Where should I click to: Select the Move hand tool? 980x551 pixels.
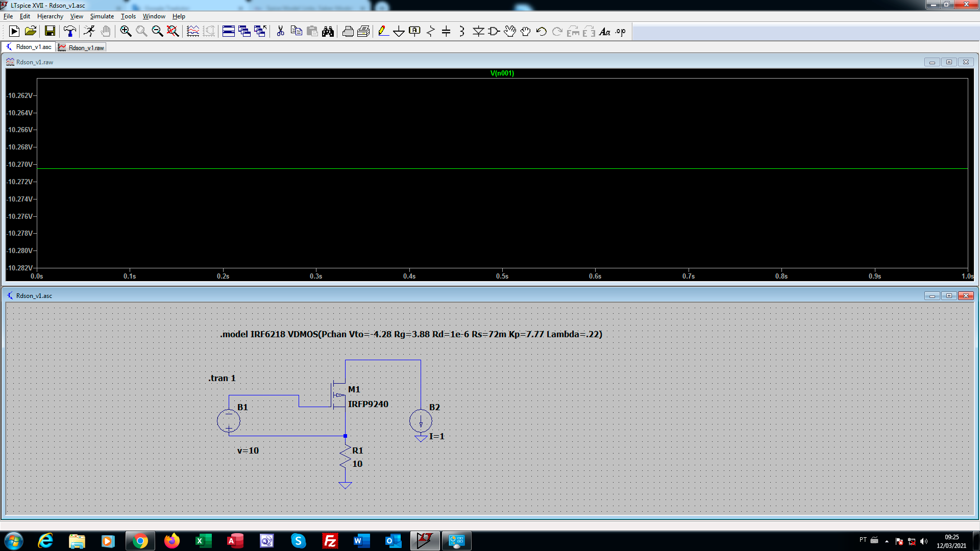(x=510, y=32)
